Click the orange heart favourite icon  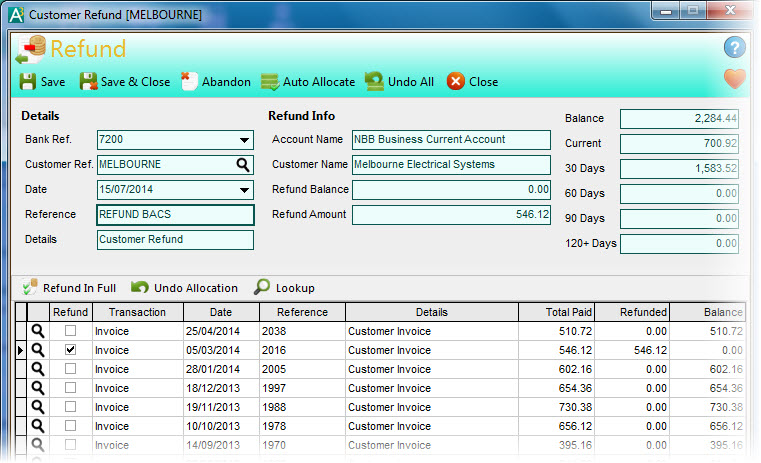click(735, 79)
